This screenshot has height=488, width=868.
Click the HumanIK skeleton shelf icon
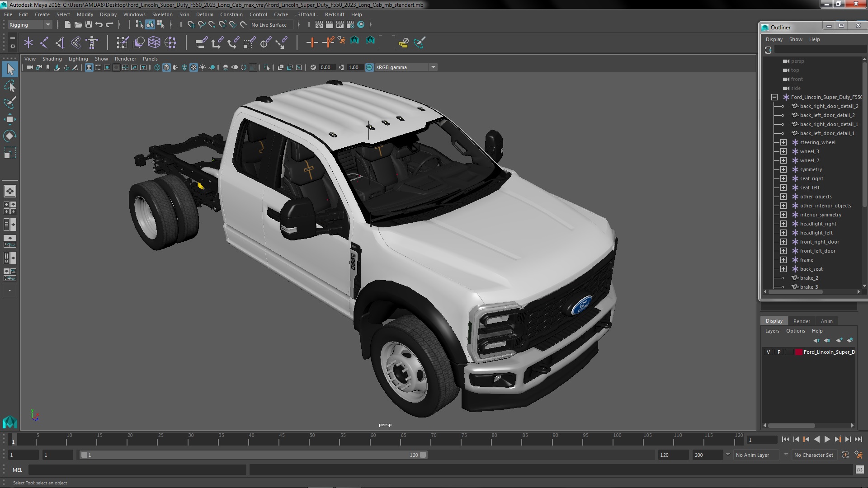92,42
